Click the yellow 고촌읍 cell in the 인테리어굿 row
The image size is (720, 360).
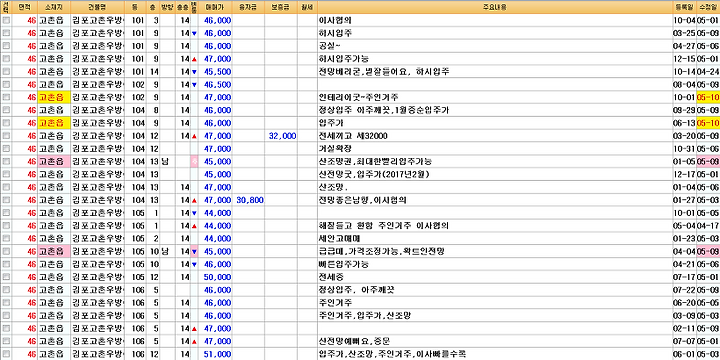coord(53,98)
